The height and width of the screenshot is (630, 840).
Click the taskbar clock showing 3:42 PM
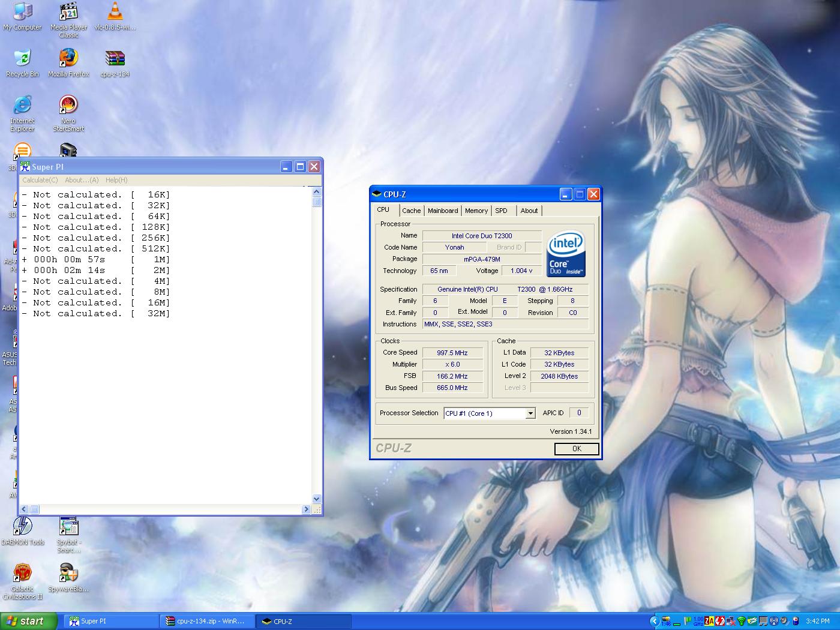[x=818, y=622]
